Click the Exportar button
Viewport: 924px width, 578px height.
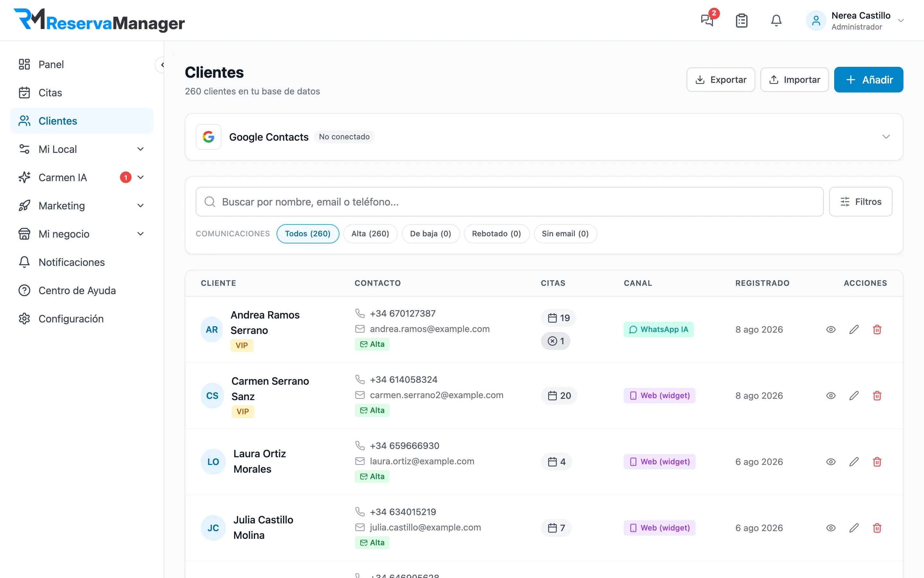click(x=721, y=80)
